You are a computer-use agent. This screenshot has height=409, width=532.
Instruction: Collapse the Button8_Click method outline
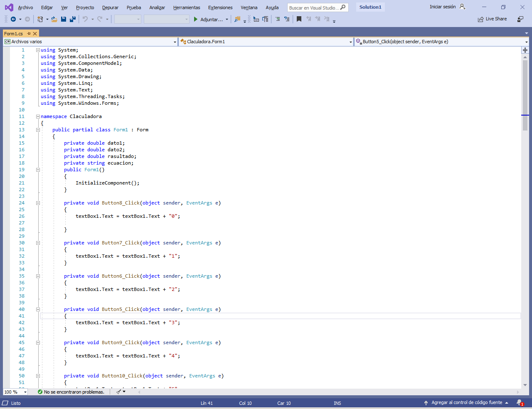pyautogui.click(x=38, y=203)
